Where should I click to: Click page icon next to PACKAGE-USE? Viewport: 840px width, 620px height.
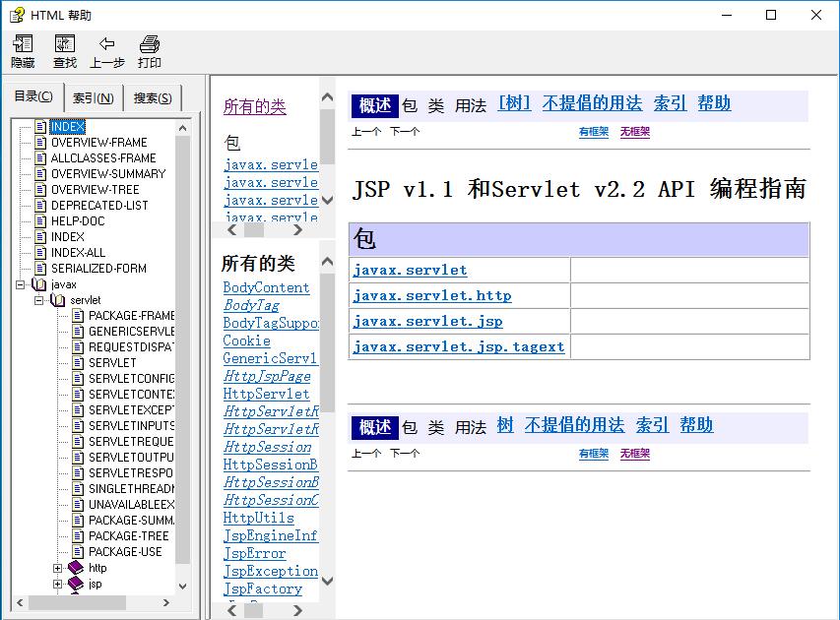pyautogui.click(x=78, y=551)
